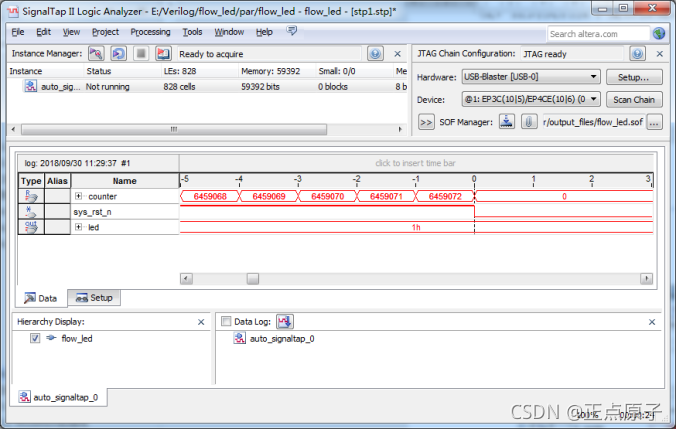
Task: Select the auto_signaltap_0 icon in Data Log
Action: click(x=240, y=338)
